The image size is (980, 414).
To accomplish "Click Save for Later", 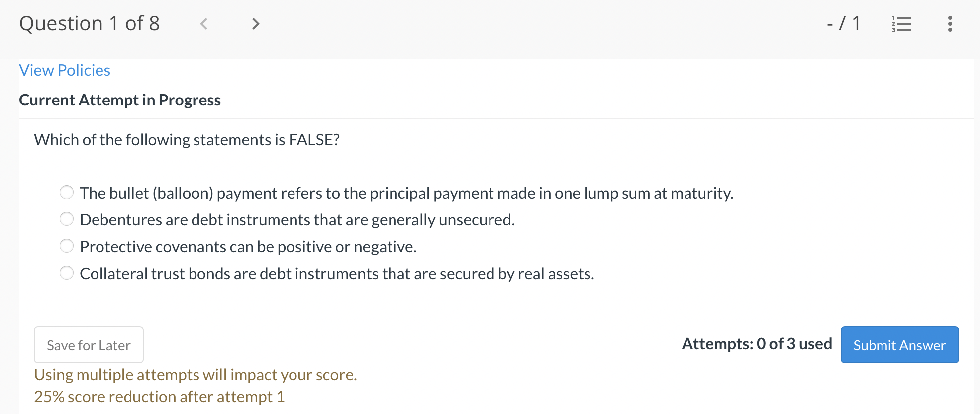I will tap(89, 345).
